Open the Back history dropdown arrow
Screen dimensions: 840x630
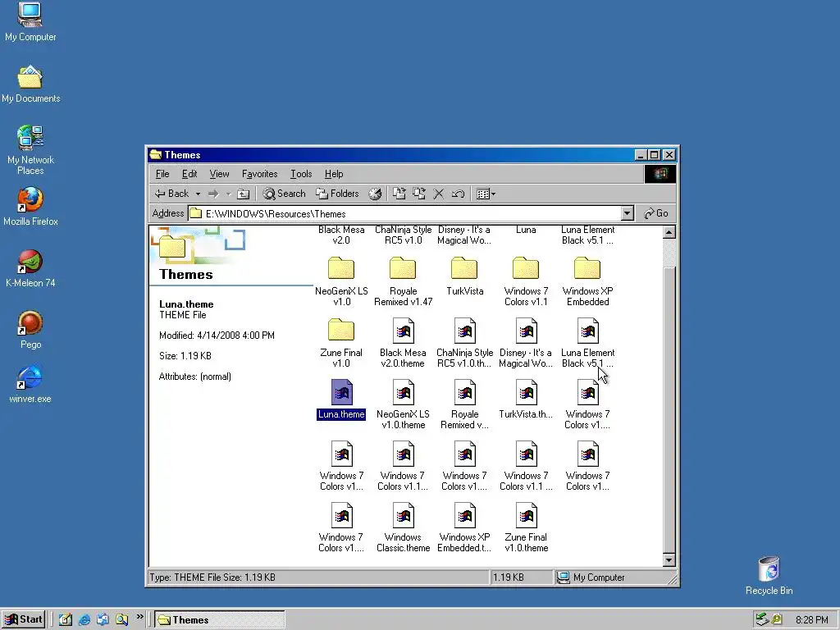coord(198,194)
